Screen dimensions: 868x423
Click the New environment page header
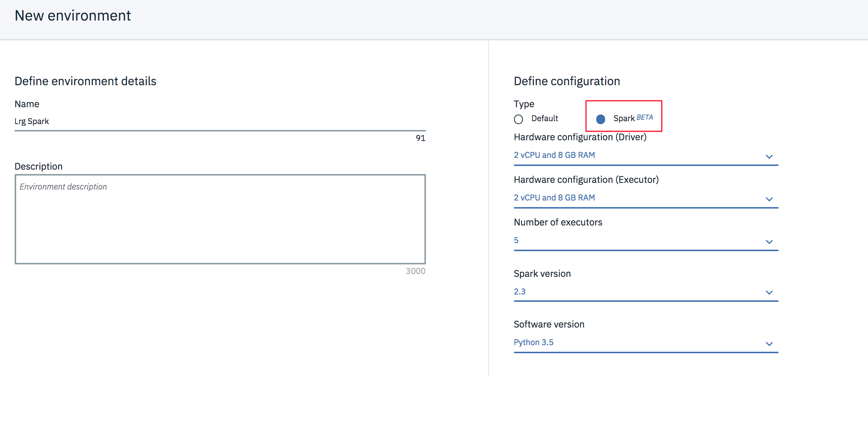click(x=73, y=15)
